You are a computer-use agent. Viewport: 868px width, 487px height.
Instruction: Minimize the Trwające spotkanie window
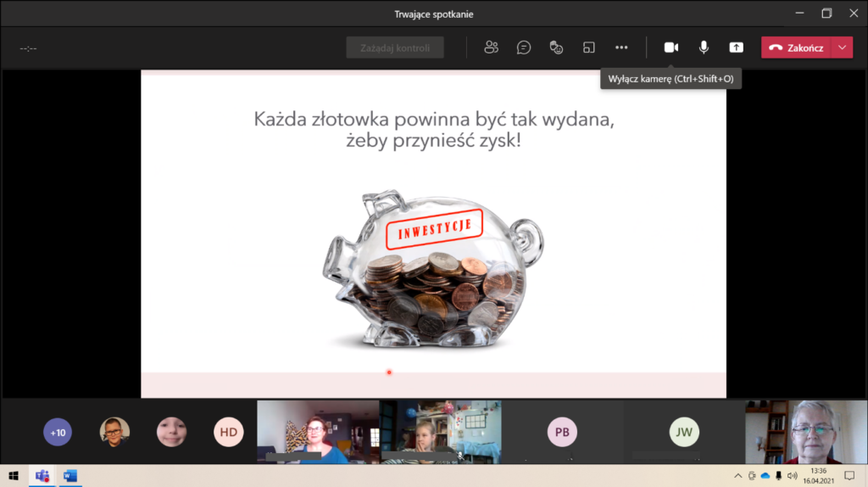coord(800,14)
